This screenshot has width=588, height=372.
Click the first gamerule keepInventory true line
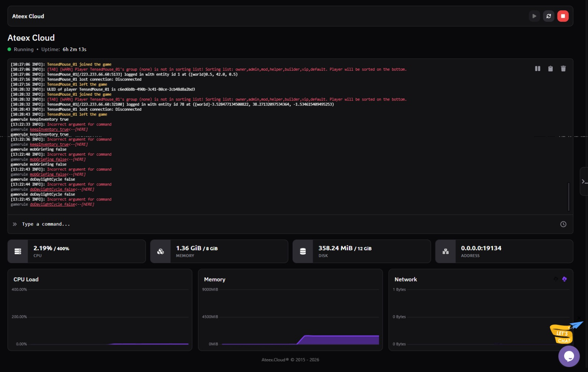coord(40,120)
